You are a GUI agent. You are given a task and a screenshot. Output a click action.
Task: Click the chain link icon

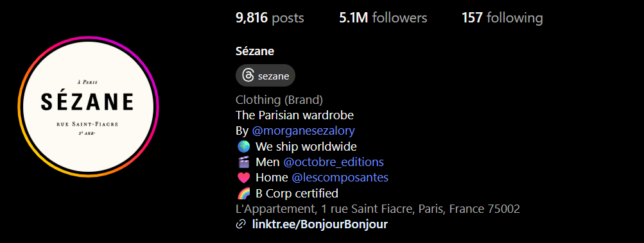241,224
